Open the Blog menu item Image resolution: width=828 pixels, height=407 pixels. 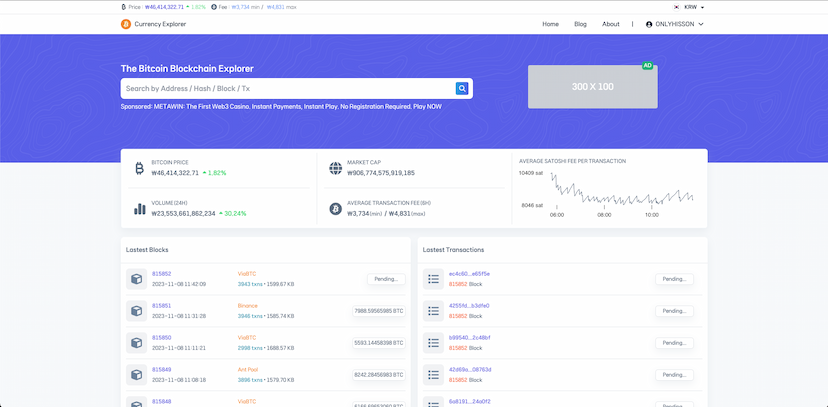coord(580,24)
